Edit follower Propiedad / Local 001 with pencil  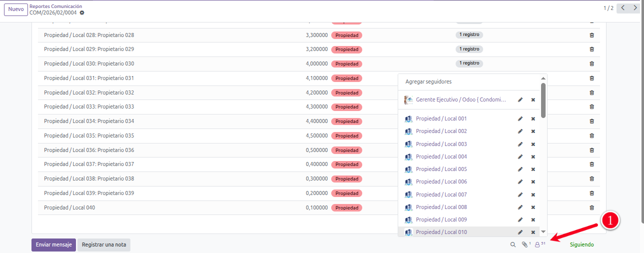tap(520, 118)
